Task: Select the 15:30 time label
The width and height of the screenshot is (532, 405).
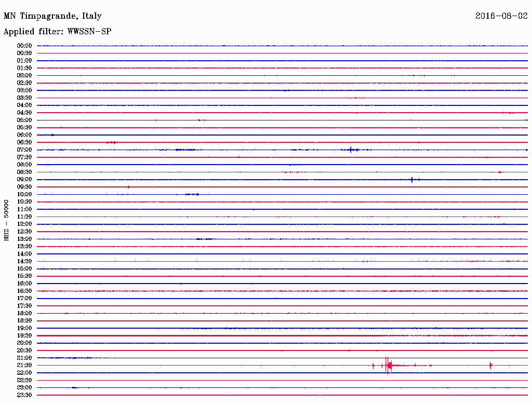Action: [24, 276]
